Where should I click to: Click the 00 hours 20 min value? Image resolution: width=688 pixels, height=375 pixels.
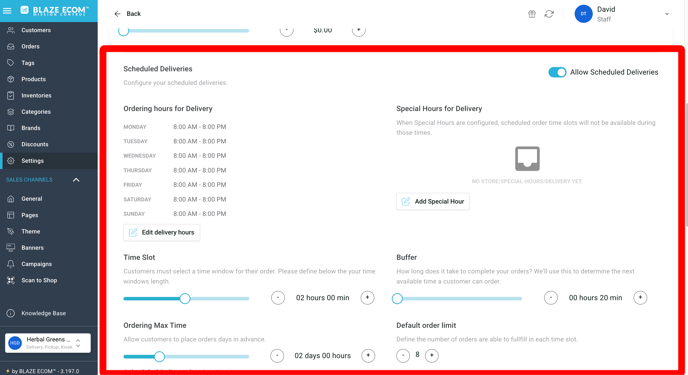click(595, 298)
